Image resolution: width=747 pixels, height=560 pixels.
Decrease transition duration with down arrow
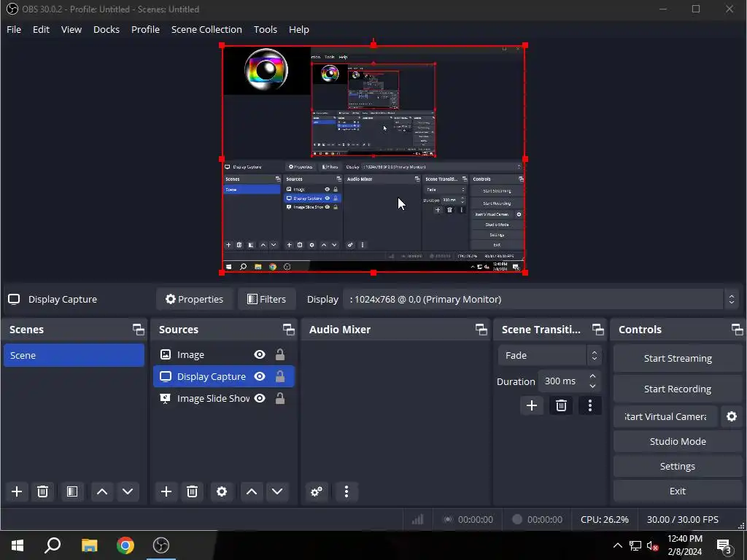click(x=592, y=386)
